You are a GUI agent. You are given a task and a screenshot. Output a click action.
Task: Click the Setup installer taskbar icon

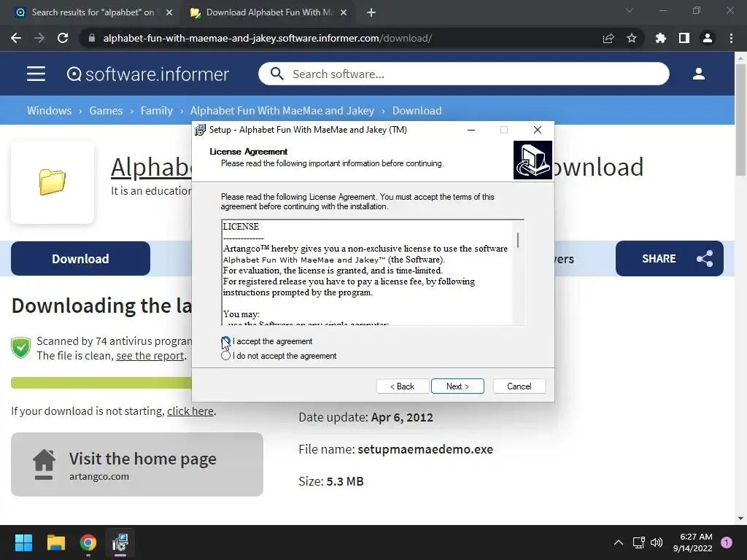click(120, 542)
